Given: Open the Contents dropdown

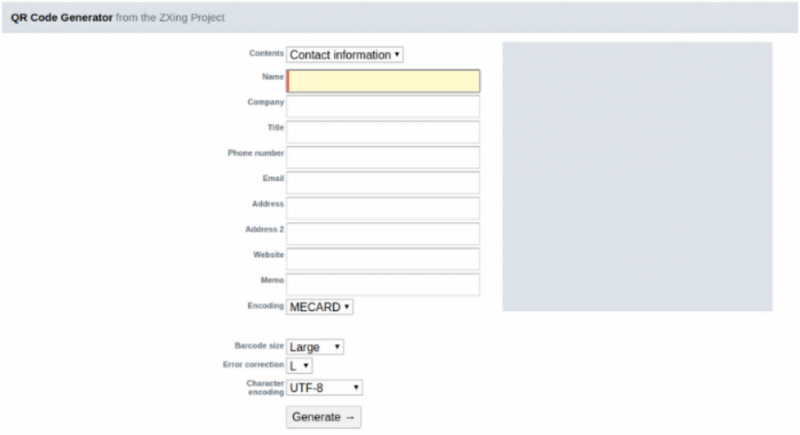Looking at the screenshot, I should pos(345,55).
